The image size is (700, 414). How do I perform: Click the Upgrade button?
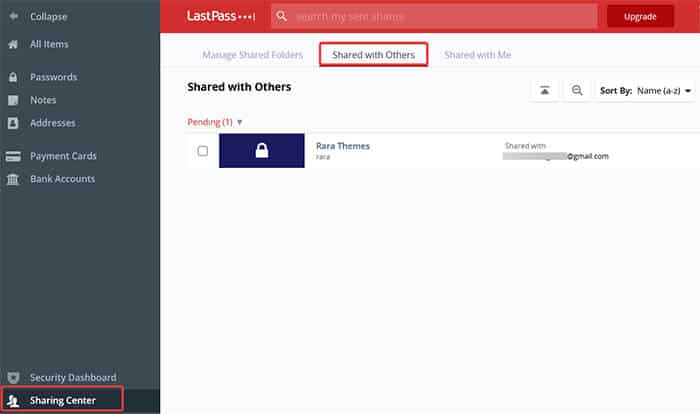[640, 17]
